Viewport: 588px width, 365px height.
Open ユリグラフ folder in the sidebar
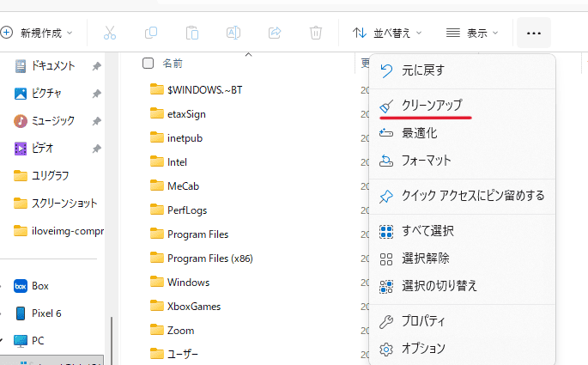(41, 176)
